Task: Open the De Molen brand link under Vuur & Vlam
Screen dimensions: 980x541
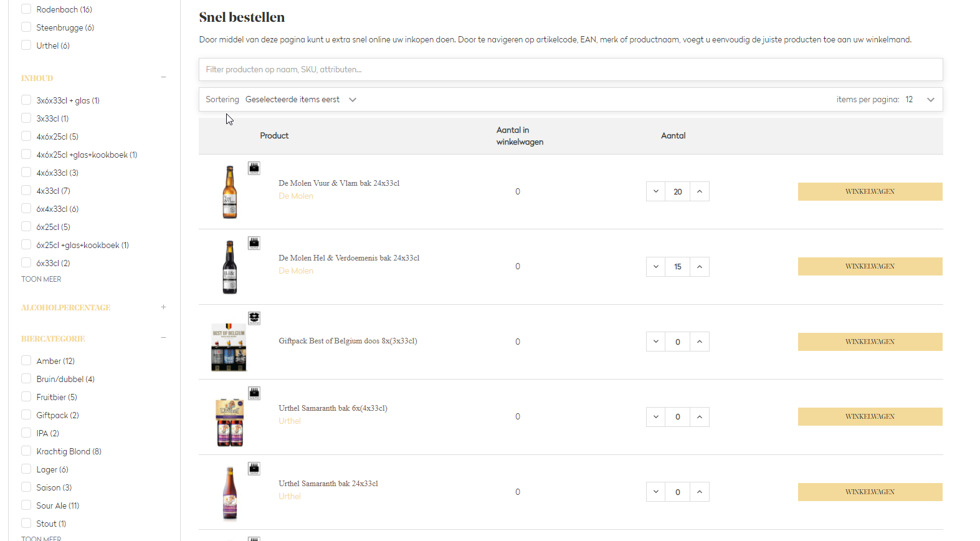Action: (x=296, y=196)
